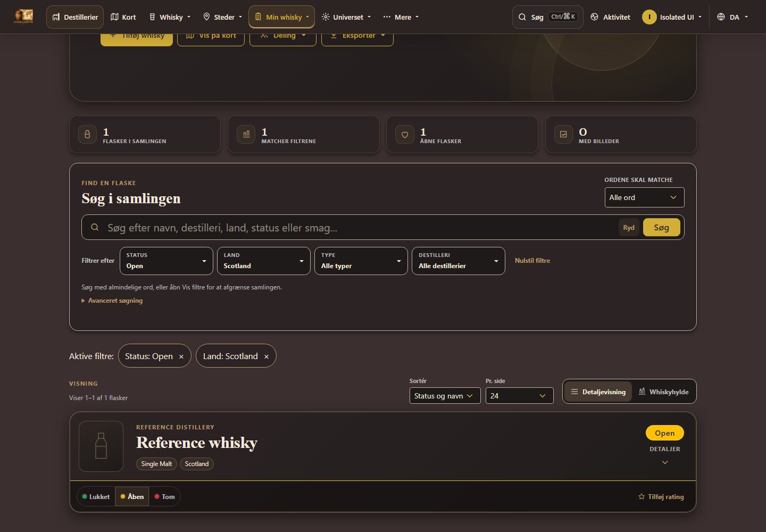Click the bottle icon beside Flasker i samlingen
This screenshot has width=766, height=532.
click(x=87, y=135)
